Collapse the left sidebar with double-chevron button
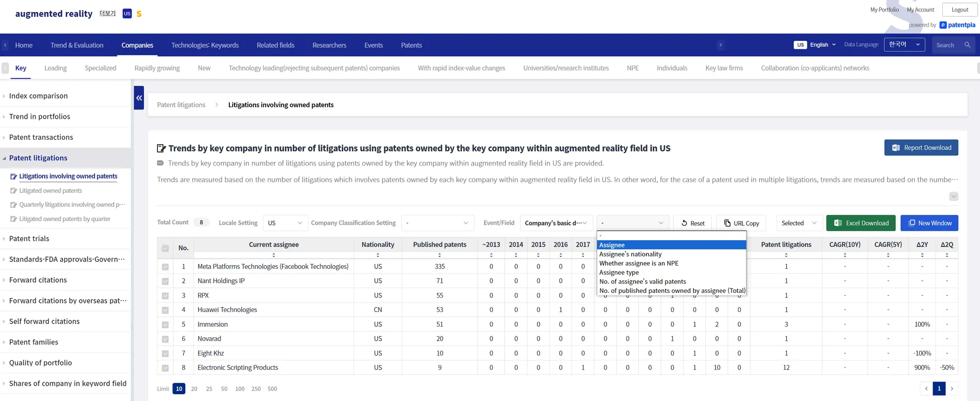The width and height of the screenshot is (980, 401). point(139,98)
